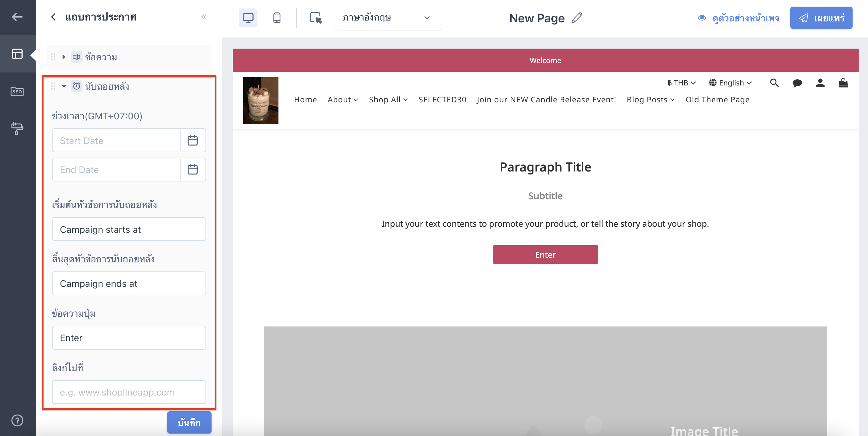Open the storefront shopping bag icon

click(843, 83)
